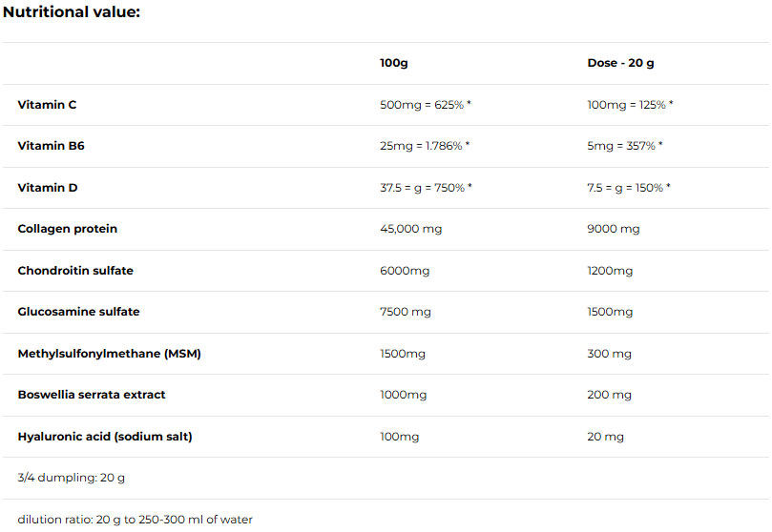Click the Methylsulfonylmethane (MSM) row label
The height and width of the screenshot is (532, 772).
(x=109, y=354)
